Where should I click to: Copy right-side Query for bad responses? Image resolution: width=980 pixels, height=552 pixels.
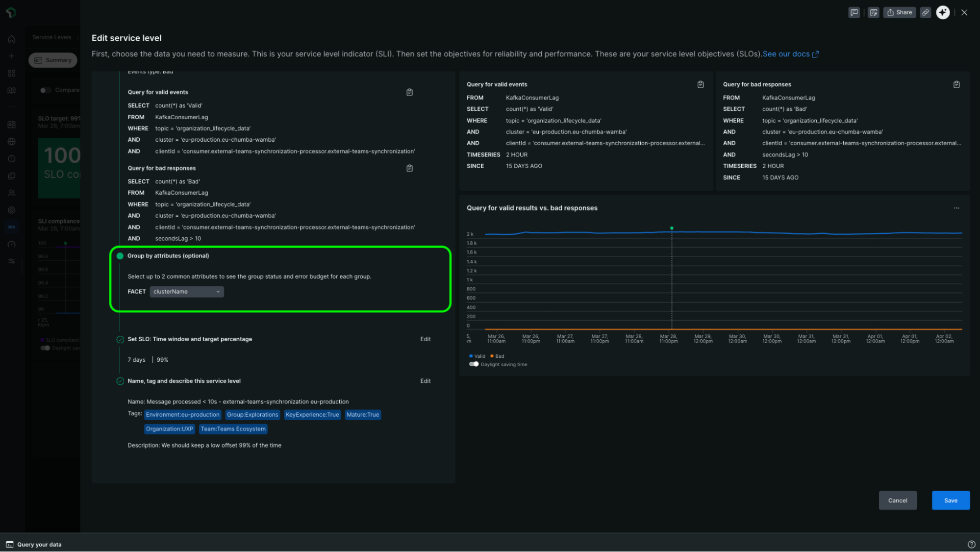point(956,85)
